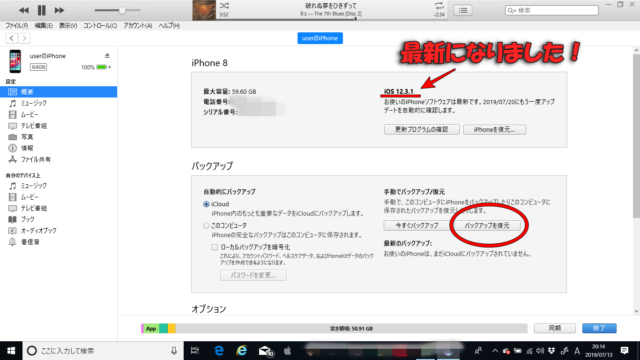The image size is (640, 360).
Task: Open the Mail app on the taskbar
Action: tap(265, 351)
